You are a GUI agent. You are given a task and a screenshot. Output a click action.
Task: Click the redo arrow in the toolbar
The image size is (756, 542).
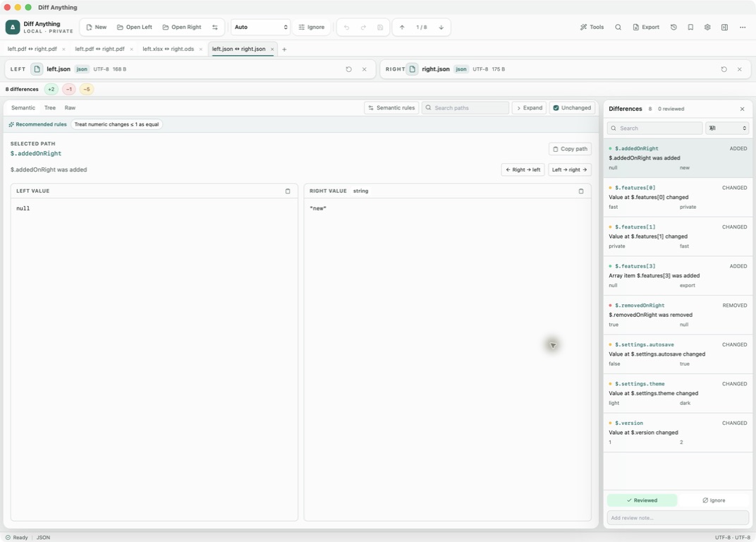coord(363,27)
